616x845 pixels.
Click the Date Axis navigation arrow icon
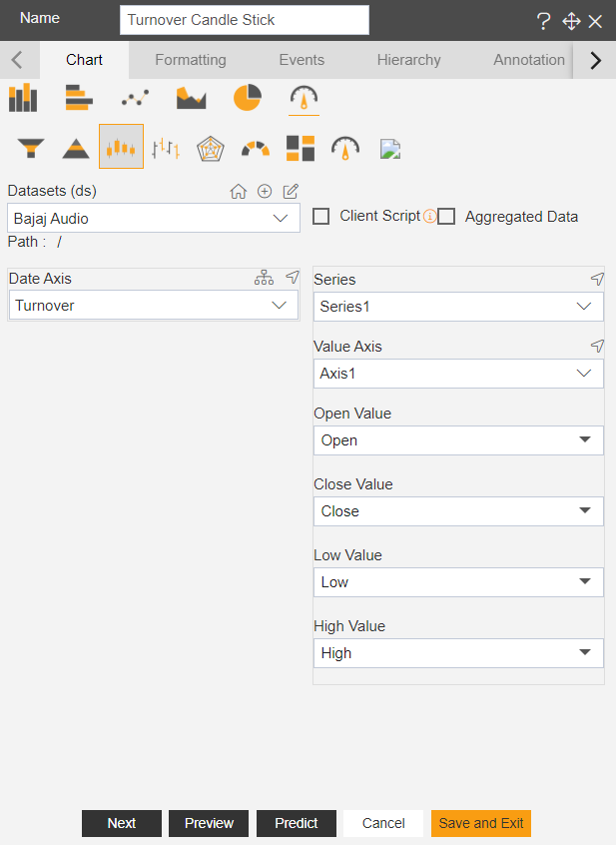[293, 277]
